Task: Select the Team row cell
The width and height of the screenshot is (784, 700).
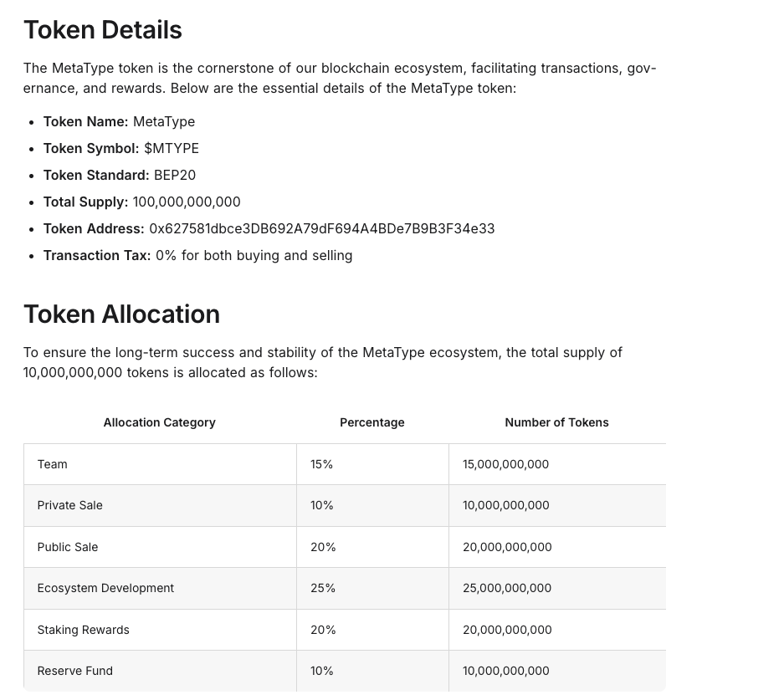Action: [53, 464]
